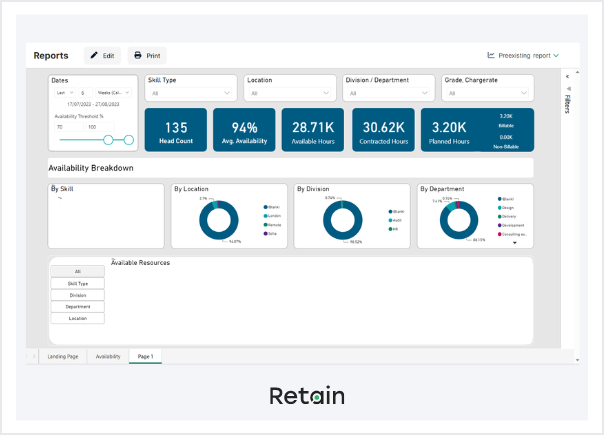Switch to the Landing Page tab
604x435 pixels.
click(63, 356)
